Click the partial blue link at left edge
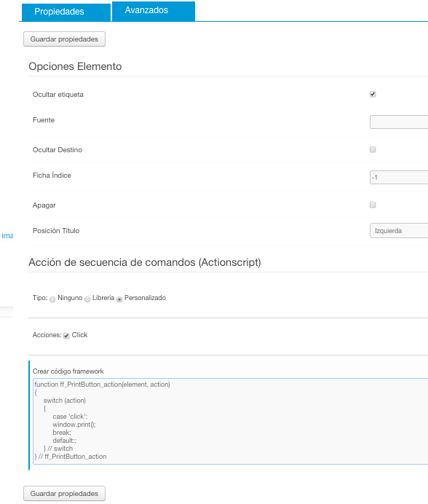 (x=7, y=235)
